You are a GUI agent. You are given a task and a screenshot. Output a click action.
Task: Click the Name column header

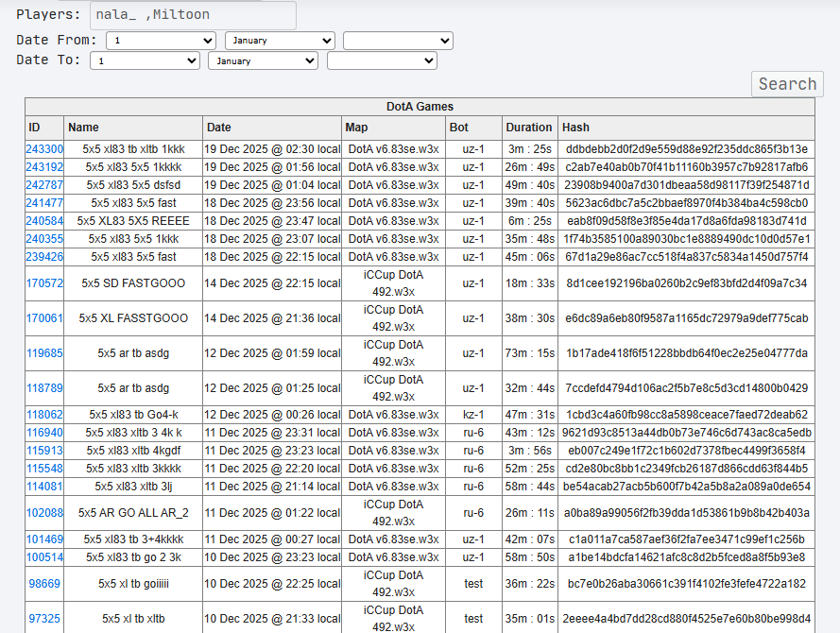[133, 128]
